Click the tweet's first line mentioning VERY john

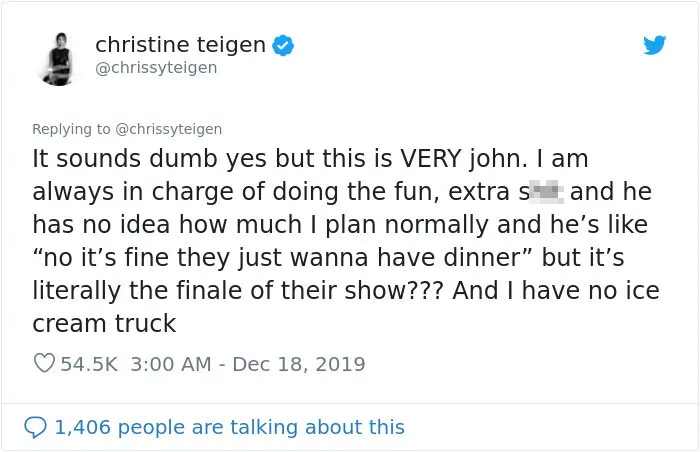[310, 159]
